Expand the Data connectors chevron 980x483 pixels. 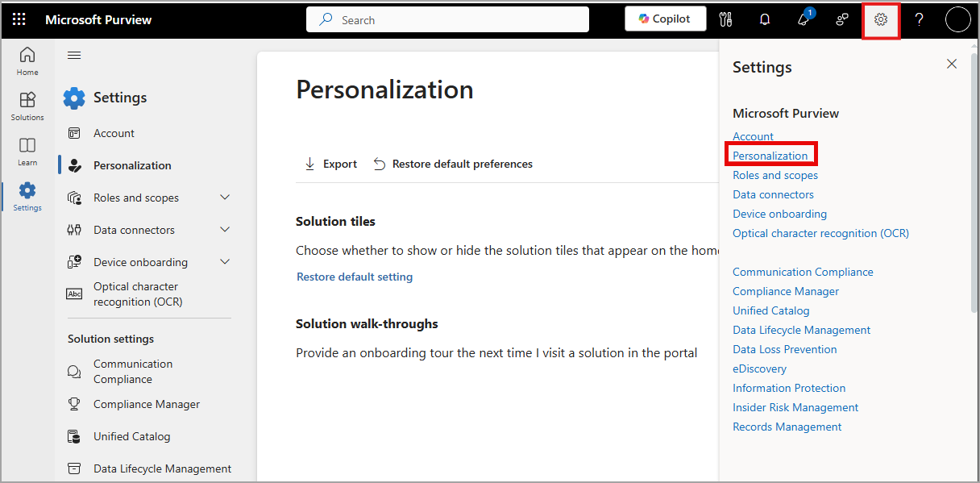pyautogui.click(x=225, y=230)
